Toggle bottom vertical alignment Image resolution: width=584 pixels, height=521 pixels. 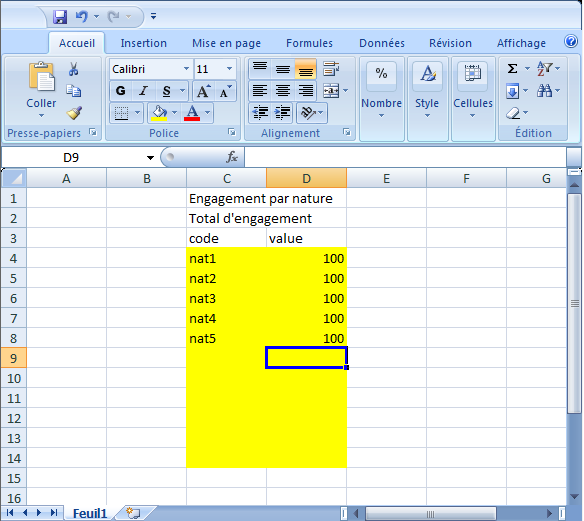[x=306, y=69]
